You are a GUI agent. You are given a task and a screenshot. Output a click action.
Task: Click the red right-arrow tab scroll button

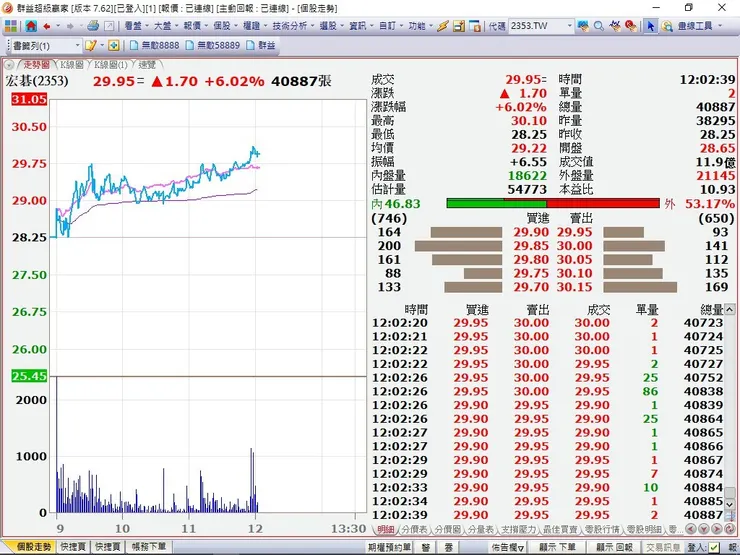pos(716,529)
